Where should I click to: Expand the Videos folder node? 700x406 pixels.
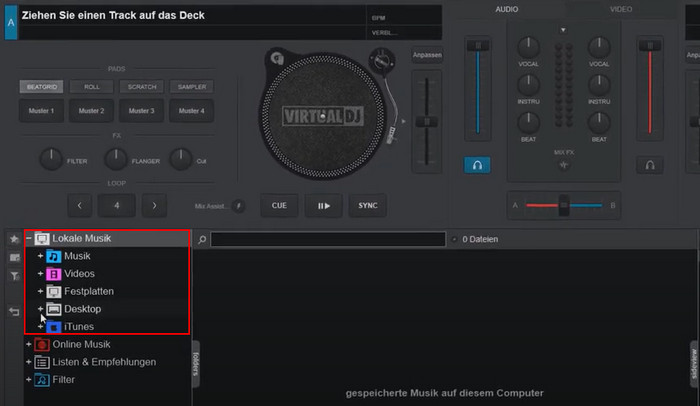[40, 273]
